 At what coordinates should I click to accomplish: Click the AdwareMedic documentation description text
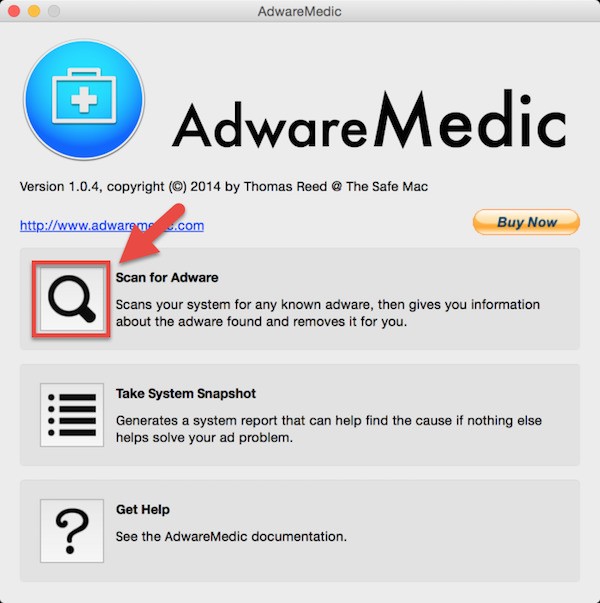coord(231,536)
